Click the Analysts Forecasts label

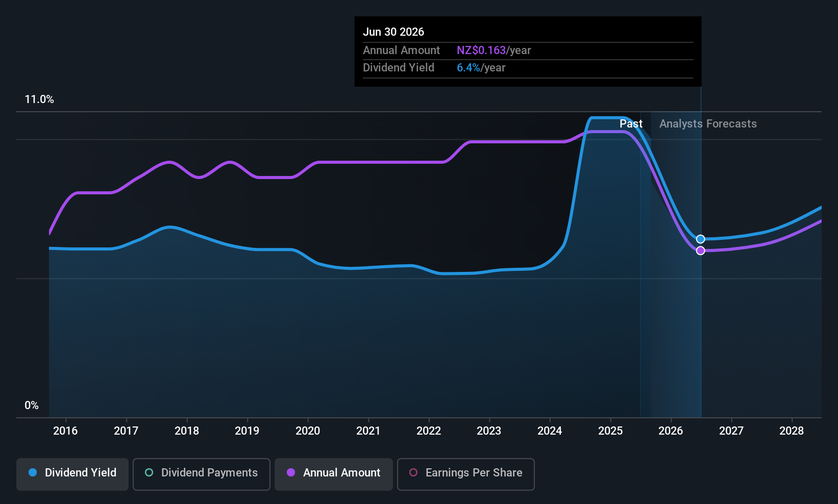pos(708,124)
